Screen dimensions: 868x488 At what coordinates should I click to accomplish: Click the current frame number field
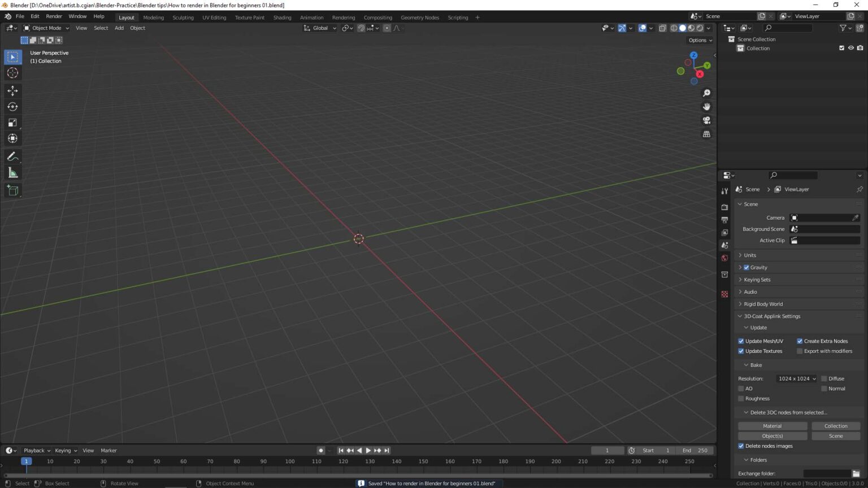click(607, 451)
